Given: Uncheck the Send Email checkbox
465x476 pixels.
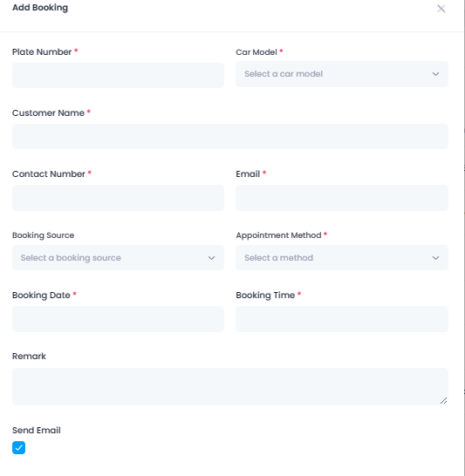Looking at the screenshot, I should coord(18,448).
